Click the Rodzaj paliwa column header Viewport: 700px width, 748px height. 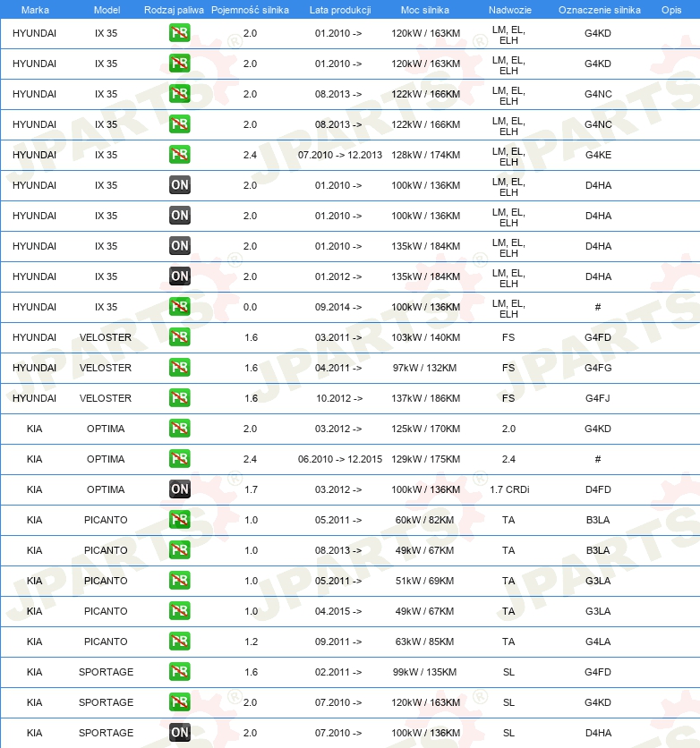click(174, 10)
